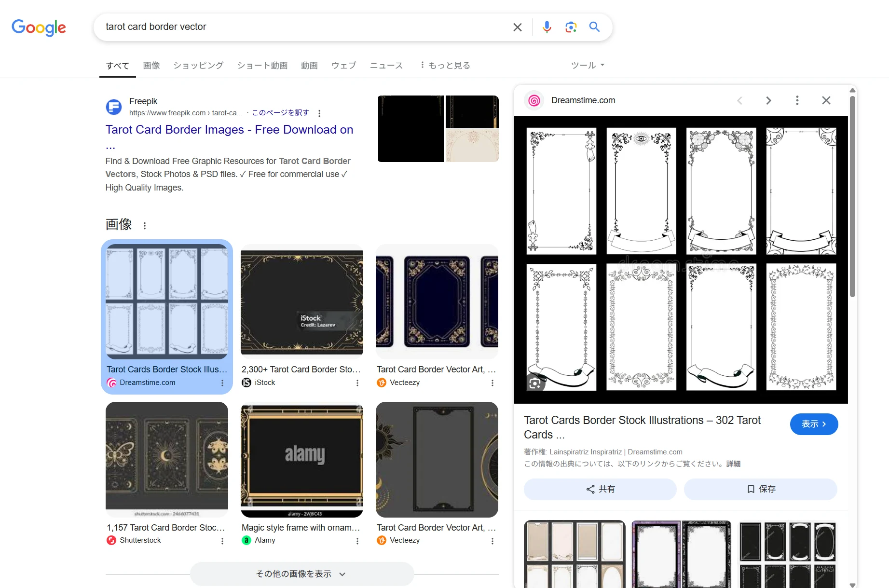This screenshot has width=889, height=588.
Task: Open three-dot menu on iStock image card
Action: pyautogui.click(x=357, y=383)
